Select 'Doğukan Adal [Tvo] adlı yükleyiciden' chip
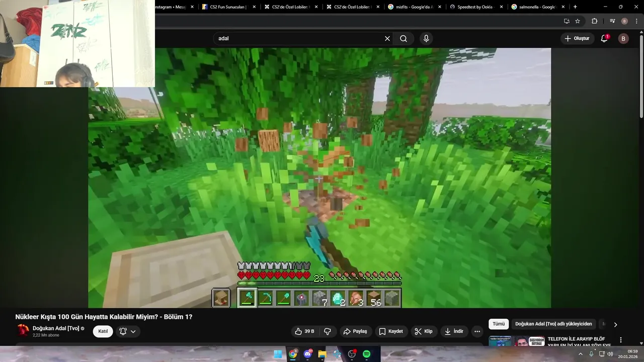Viewport: 644px width, 362px height. [553, 324]
